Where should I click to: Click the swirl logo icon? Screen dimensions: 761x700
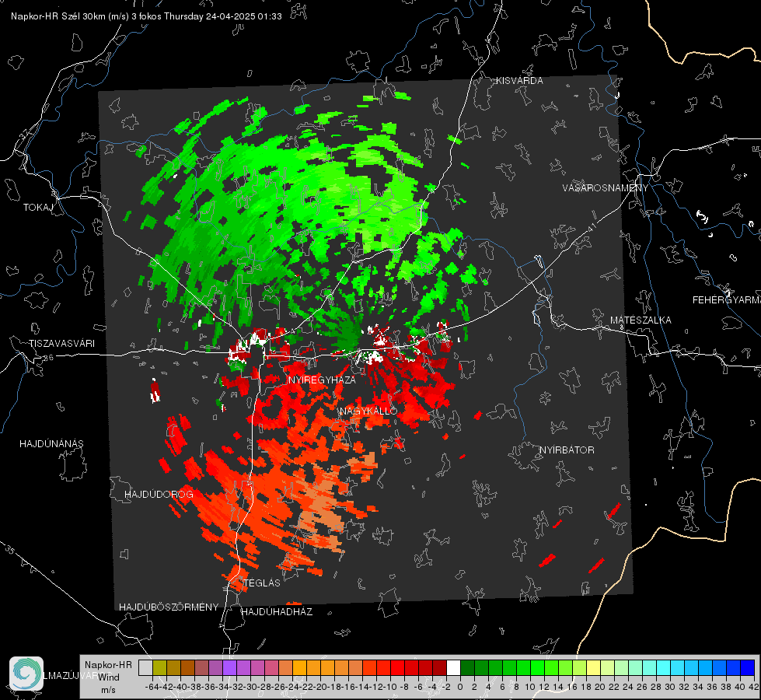pyautogui.click(x=26, y=674)
